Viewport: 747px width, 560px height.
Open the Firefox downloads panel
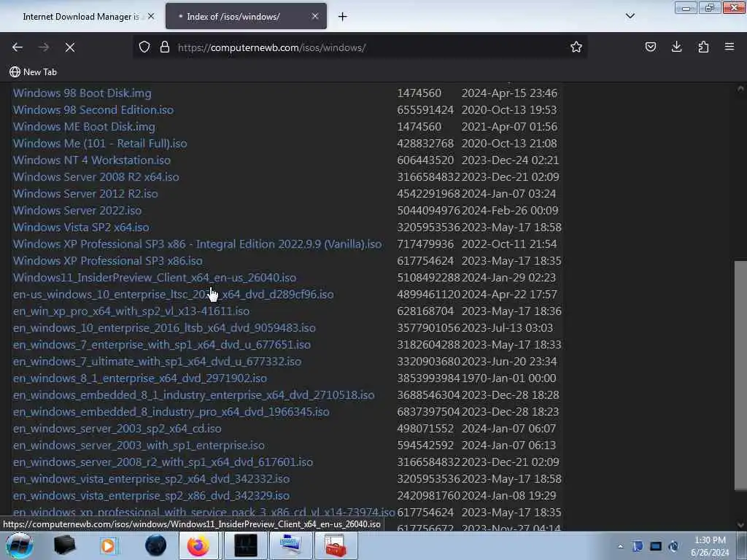pyautogui.click(x=676, y=47)
